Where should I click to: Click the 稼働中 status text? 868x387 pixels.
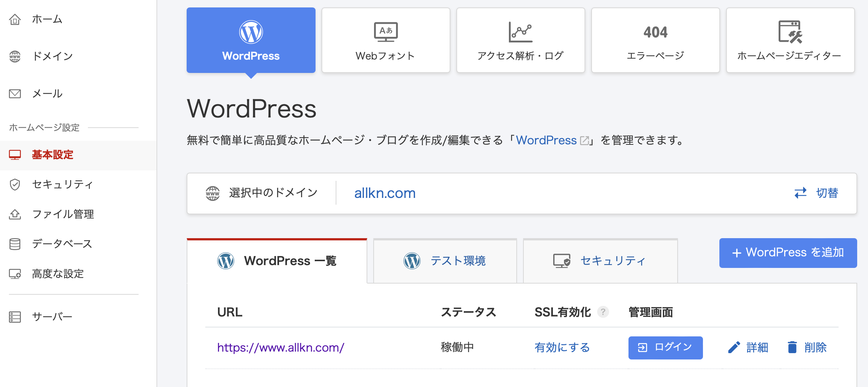(457, 347)
